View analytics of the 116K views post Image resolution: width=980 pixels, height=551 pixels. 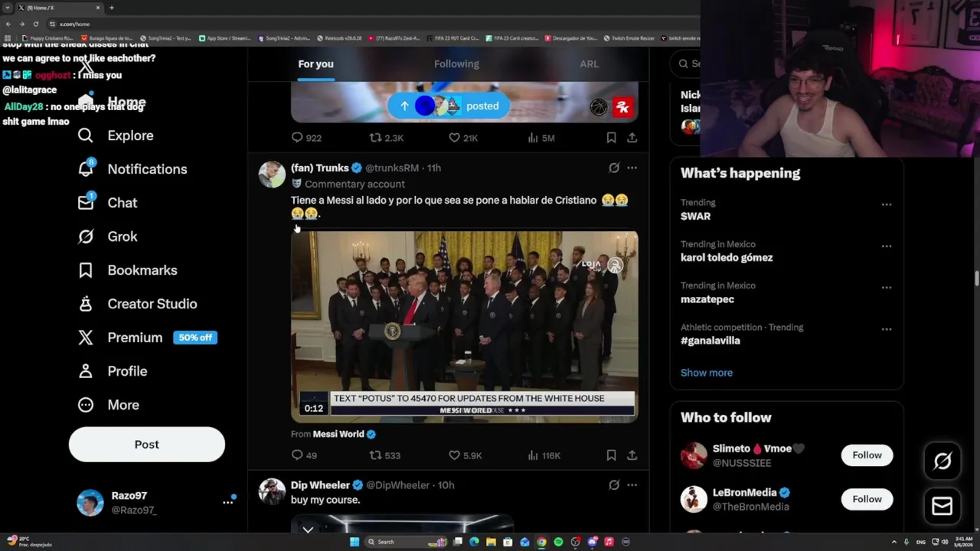(544, 455)
